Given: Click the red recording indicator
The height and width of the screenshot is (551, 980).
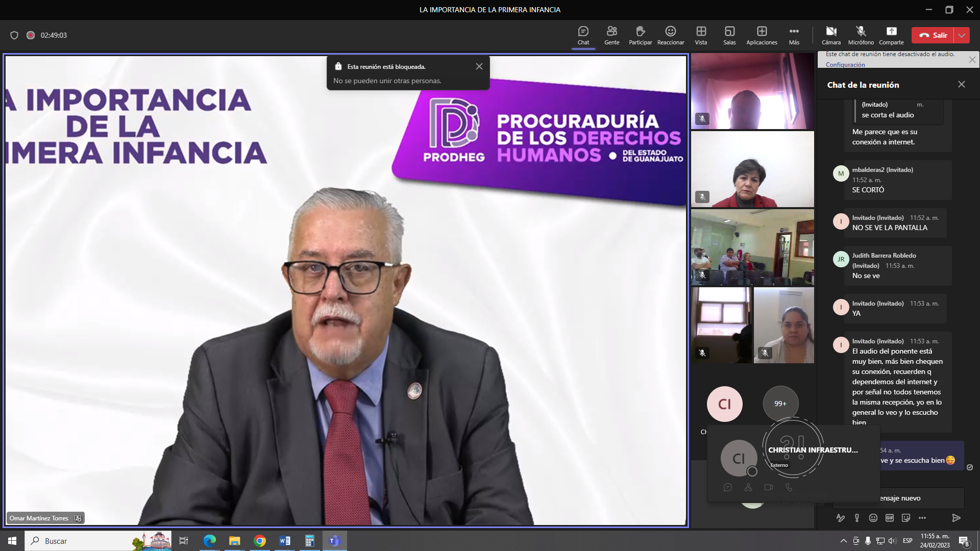Looking at the screenshot, I should [31, 35].
